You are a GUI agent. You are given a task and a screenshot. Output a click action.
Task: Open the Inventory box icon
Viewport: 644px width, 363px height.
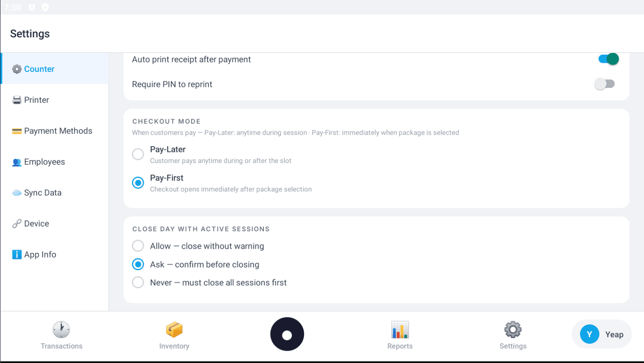(x=174, y=329)
